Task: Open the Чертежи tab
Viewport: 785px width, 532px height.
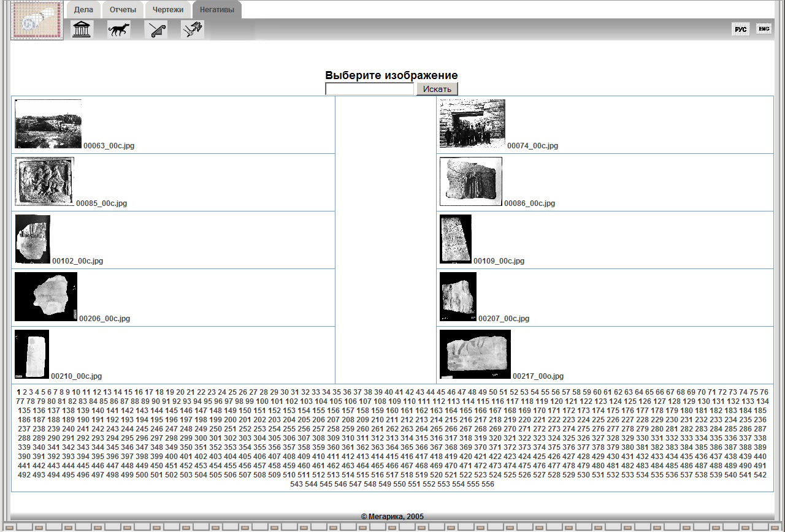Action: [x=168, y=10]
